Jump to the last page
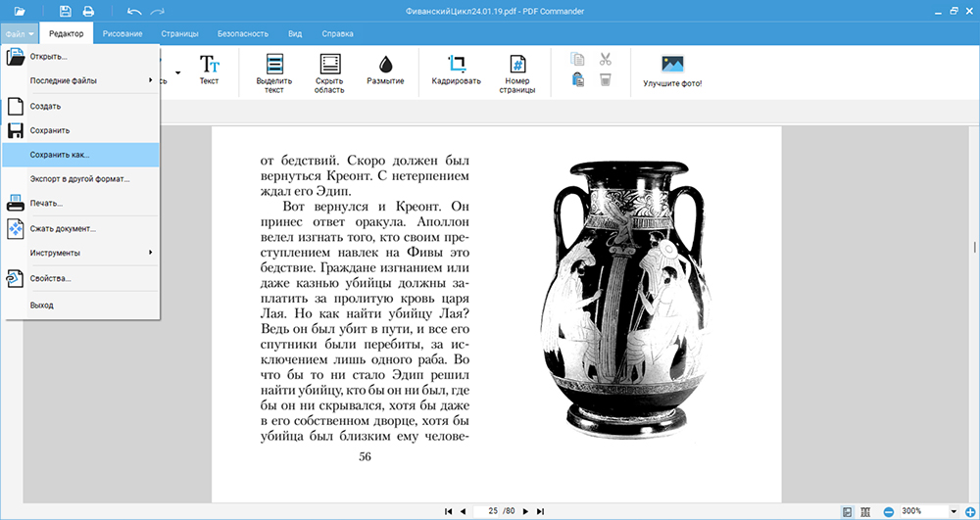This screenshot has width=980, height=520. click(541, 511)
